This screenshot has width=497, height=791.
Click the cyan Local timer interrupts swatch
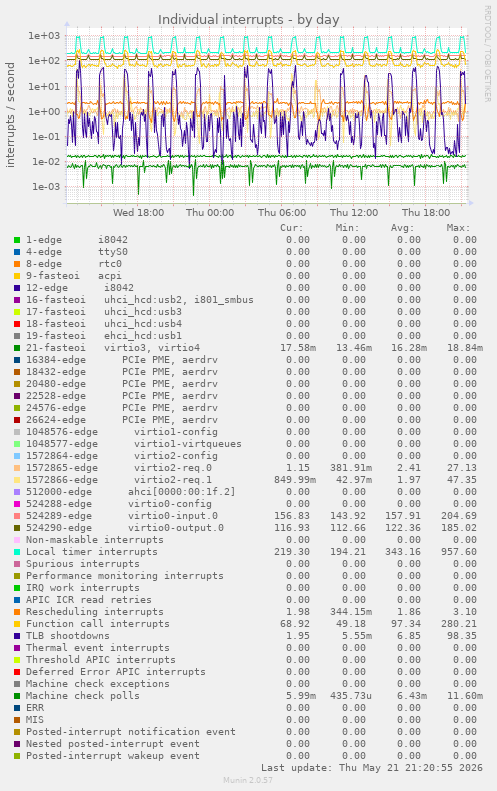click(17, 552)
